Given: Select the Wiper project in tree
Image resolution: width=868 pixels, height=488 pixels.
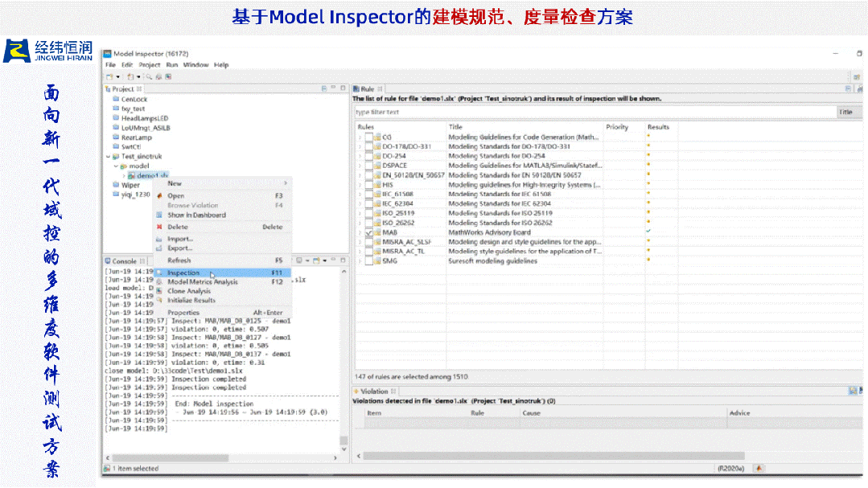Looking at the screenshot, I should pos(130,186).
